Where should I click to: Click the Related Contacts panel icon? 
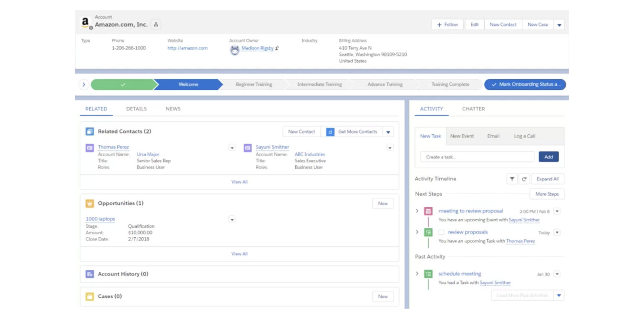tap(90, 131)
